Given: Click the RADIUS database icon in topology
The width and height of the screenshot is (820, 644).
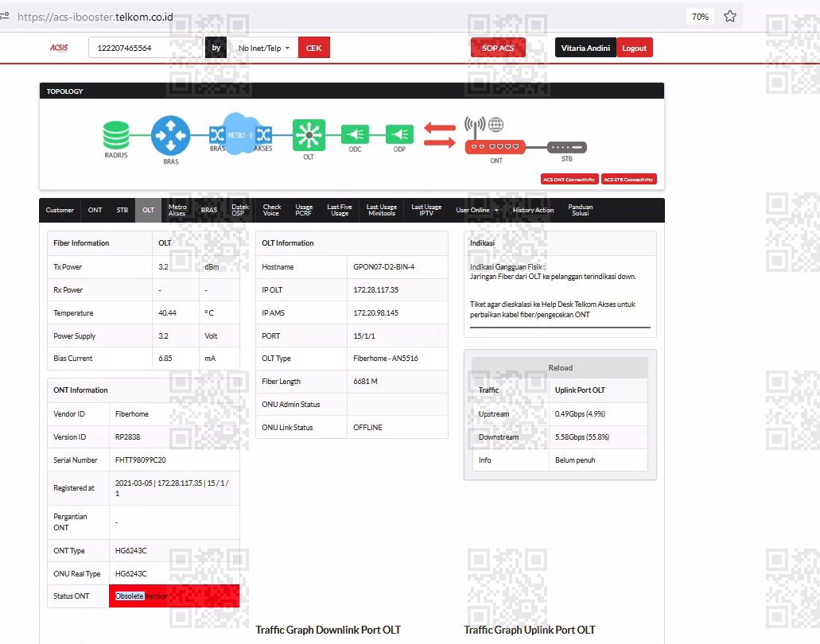Looking at the screenshot, I should pyautogui.click(x=116, y=135).
